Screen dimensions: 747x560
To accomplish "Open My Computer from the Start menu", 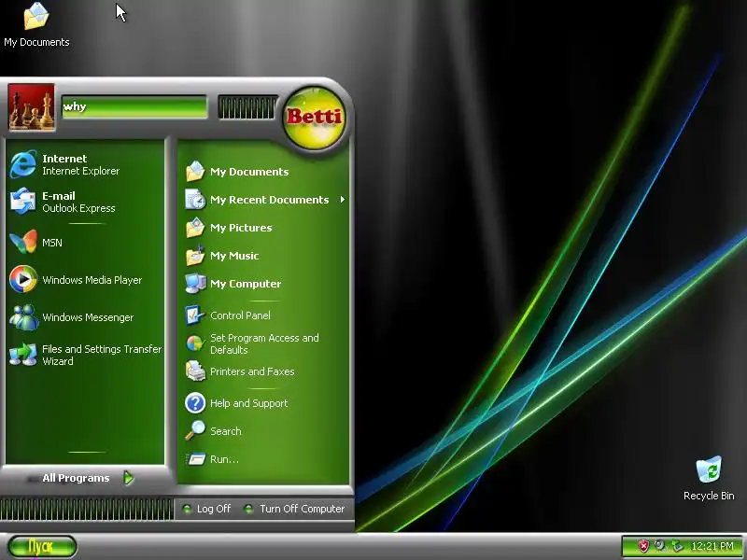I will (x=264, y=284).
